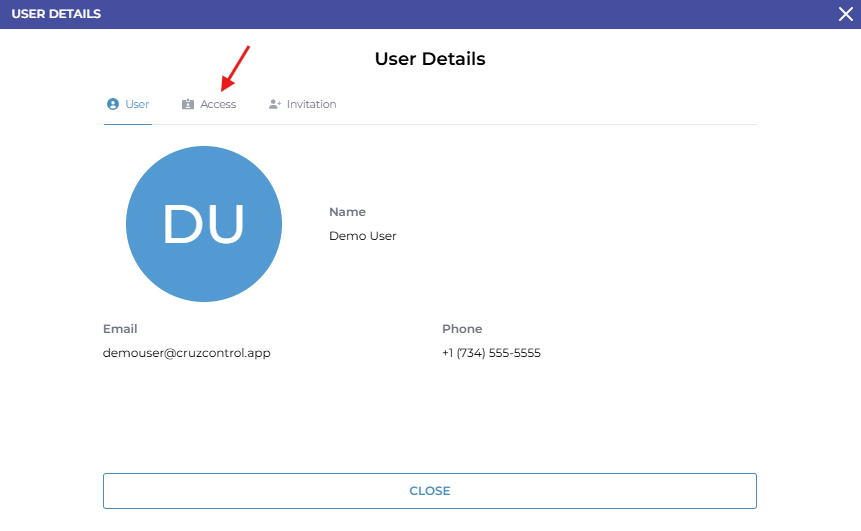Click the blue underline beneath User tab
This screenshot has width=861, height=531.
click(127, 124)
